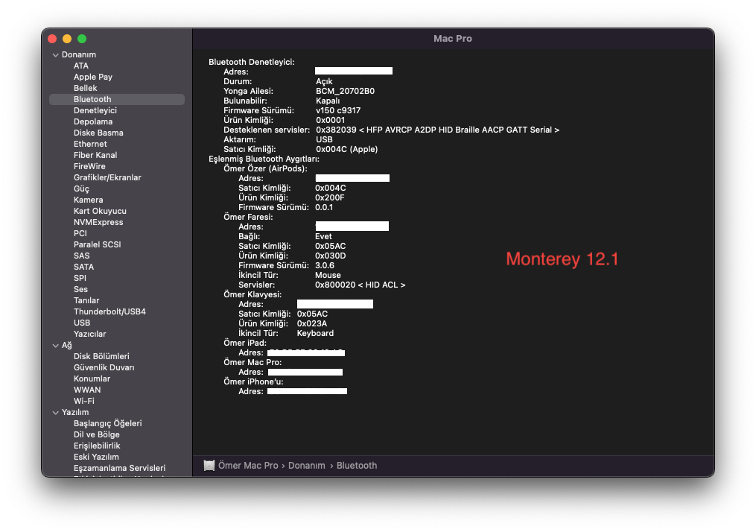Select USB in the sidebar
The image size is (756, 532).
coord(81,323)
